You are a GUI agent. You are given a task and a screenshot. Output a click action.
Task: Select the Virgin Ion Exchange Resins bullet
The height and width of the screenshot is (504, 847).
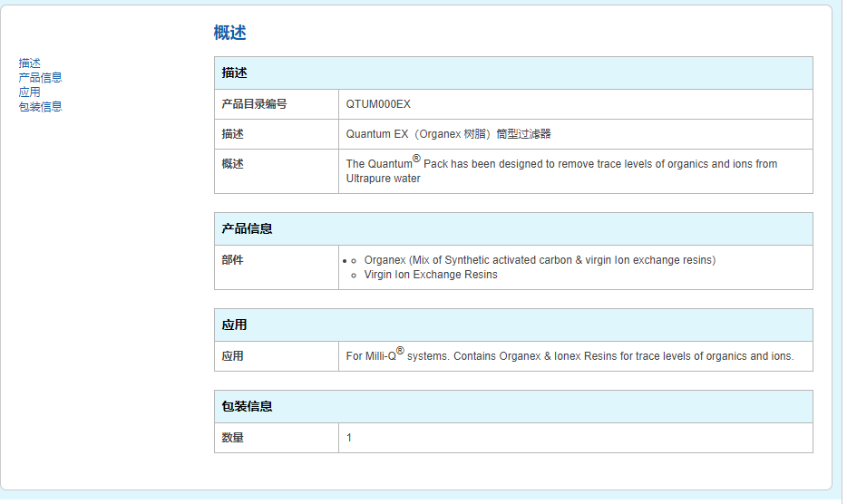(431, 275)
